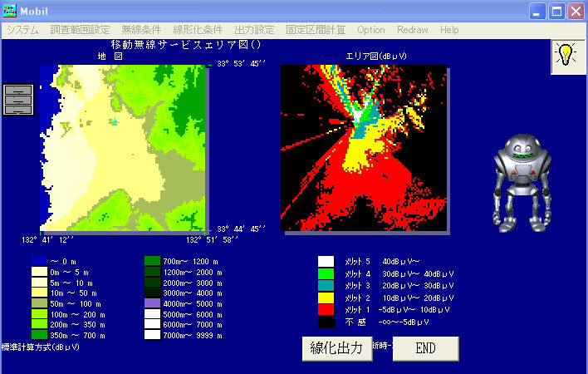The width and height of the screenshot is (588, 374).
Task: Click the file cabinet drawer icon
Action: pos(18,100)
